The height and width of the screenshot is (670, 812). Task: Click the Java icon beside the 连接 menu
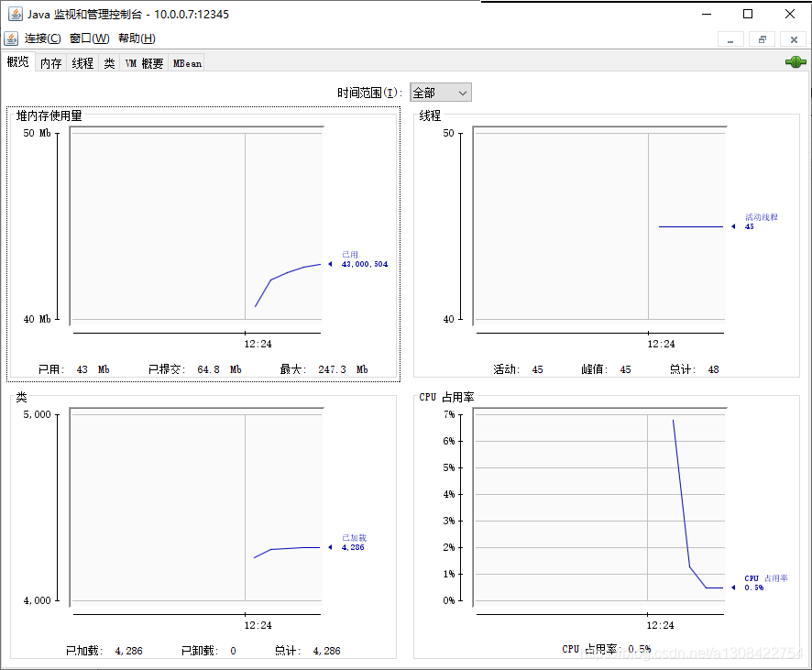11,38
